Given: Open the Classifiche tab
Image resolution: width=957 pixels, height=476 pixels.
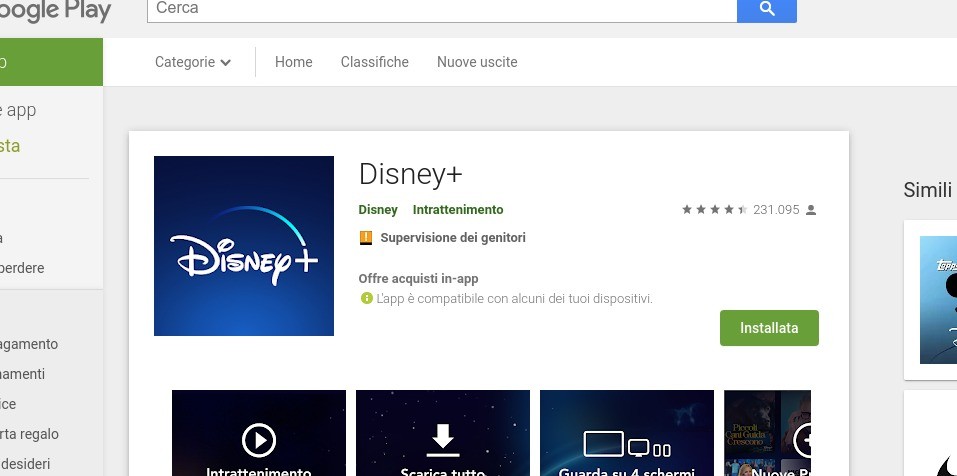Looking at the screenshot, I should 375,62.
